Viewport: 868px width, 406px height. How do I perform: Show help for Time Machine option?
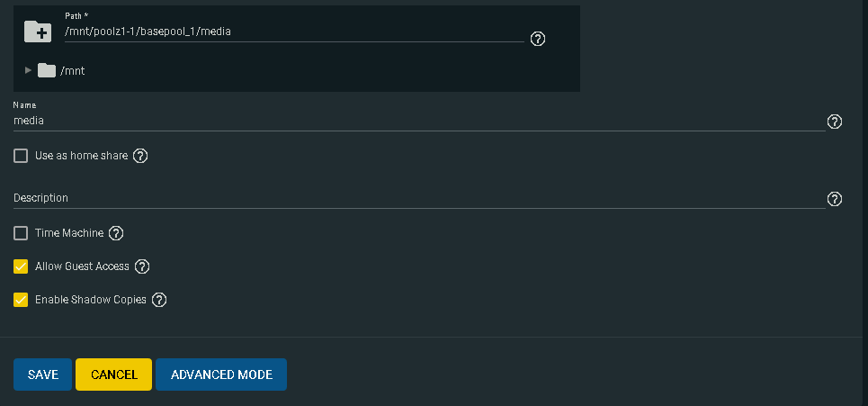click(x=116, y=233)
